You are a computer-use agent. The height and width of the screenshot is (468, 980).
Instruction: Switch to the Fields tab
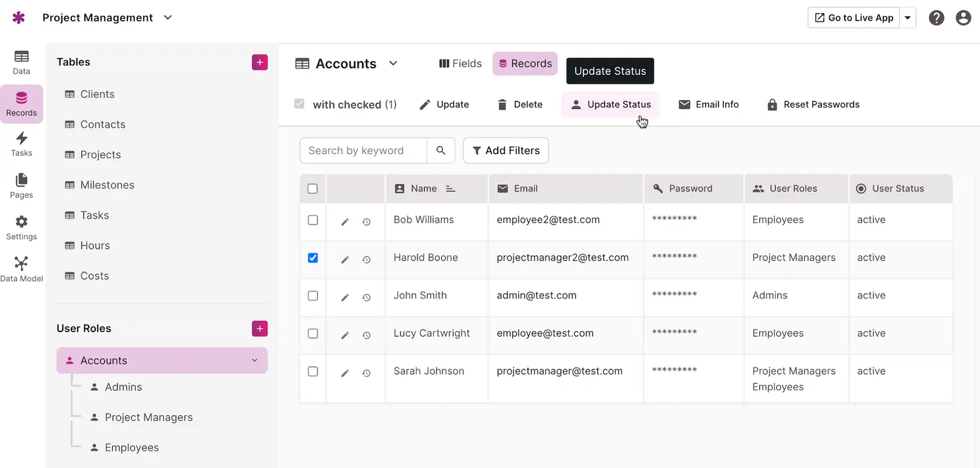click(461, 63)
